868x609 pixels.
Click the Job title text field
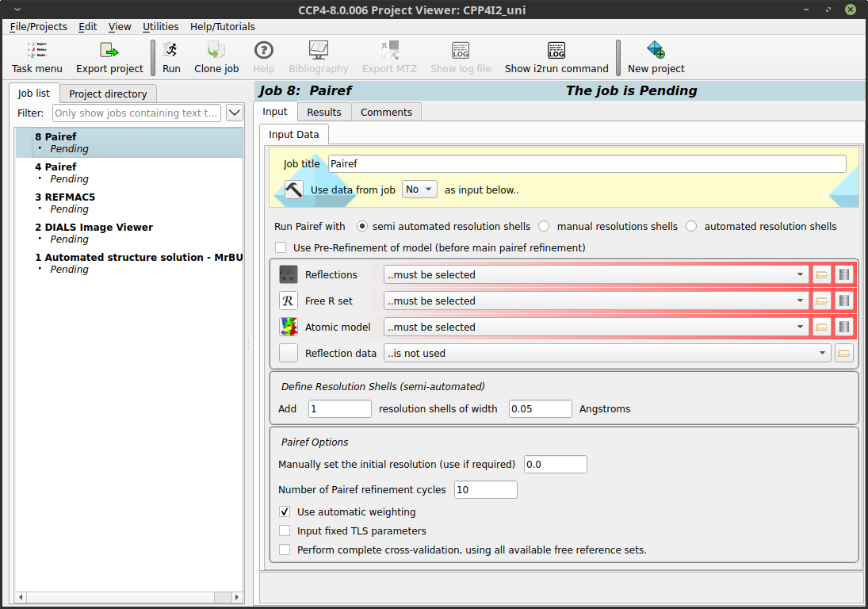(587, 163)
